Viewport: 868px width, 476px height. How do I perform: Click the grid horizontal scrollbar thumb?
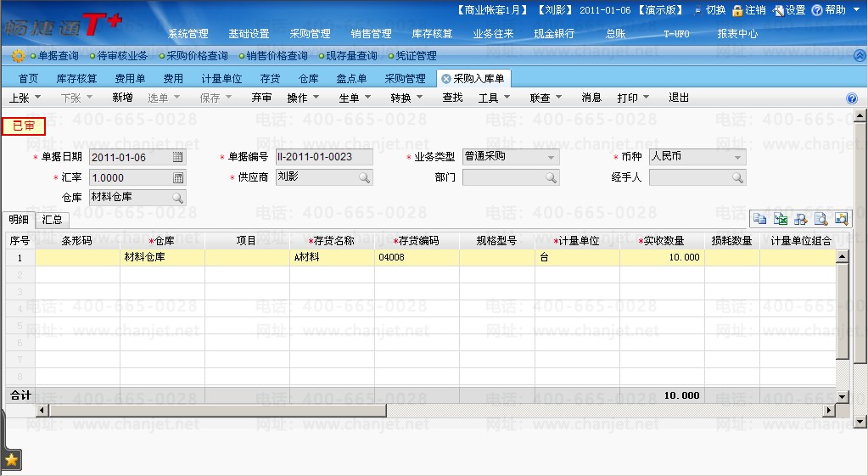point(217,410)
